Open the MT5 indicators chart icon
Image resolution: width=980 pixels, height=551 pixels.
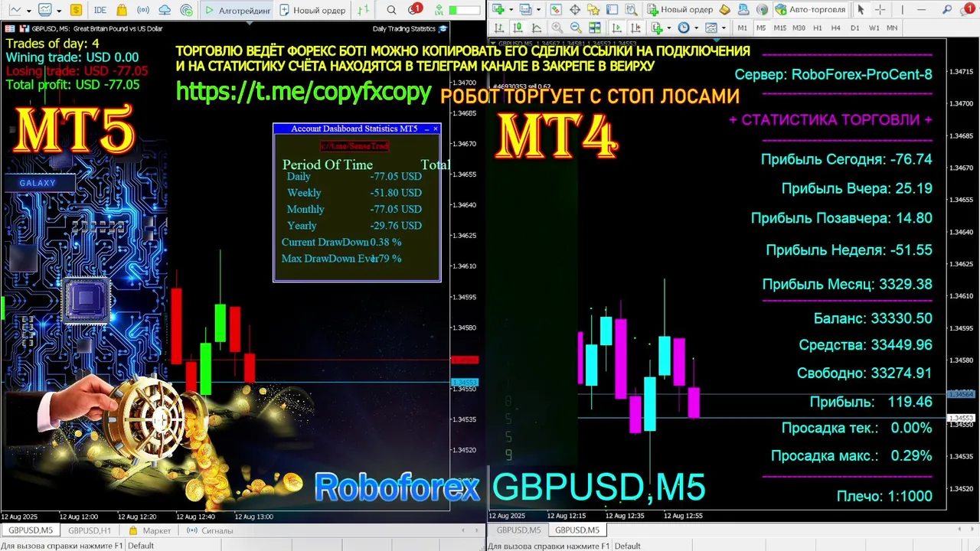(46, 10)
